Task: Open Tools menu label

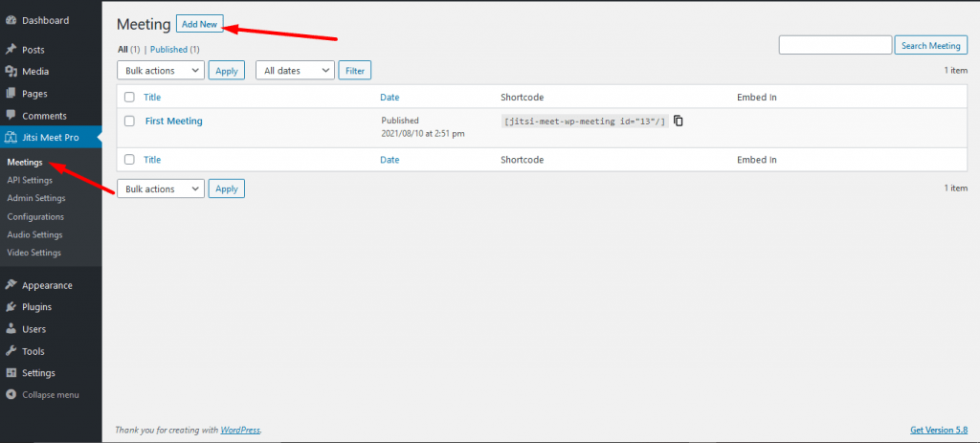Action: point(33,351)
